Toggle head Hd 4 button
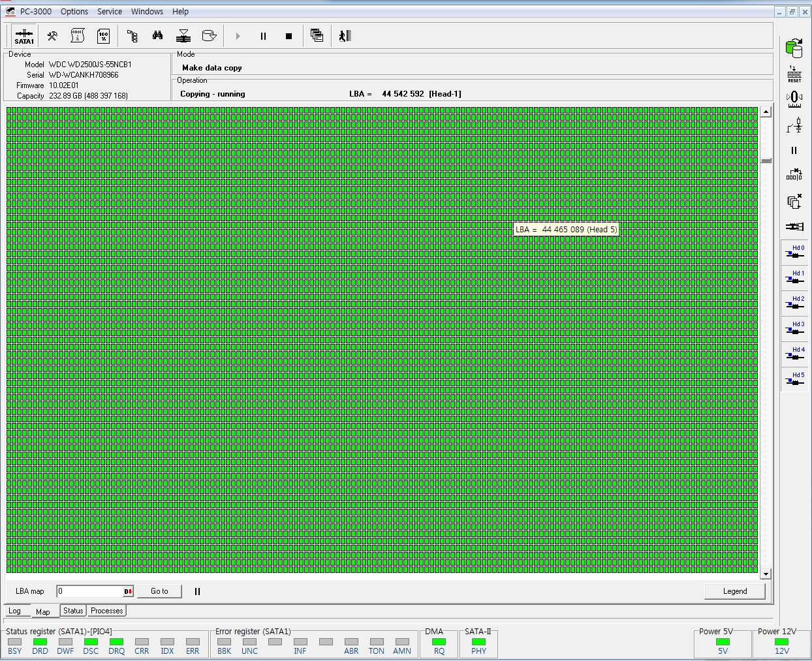This screenshot has height=661, width=812. tap(794, 354)
